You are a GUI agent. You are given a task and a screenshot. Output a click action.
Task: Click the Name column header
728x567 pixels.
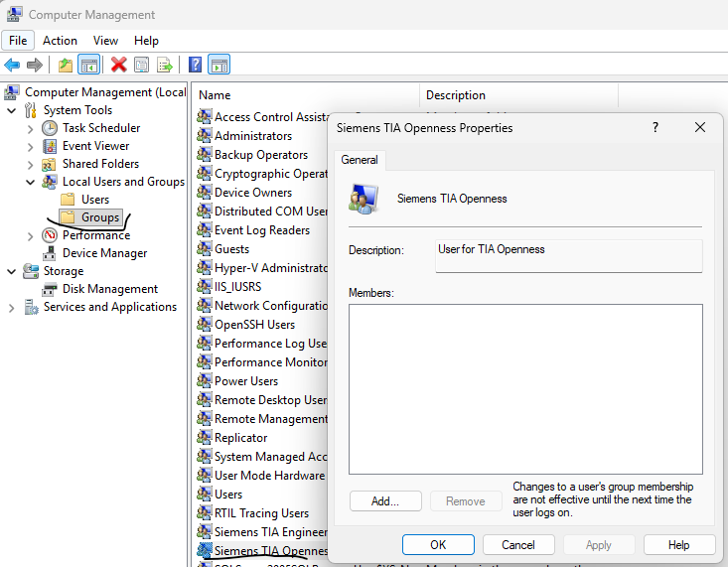(307, 95)
